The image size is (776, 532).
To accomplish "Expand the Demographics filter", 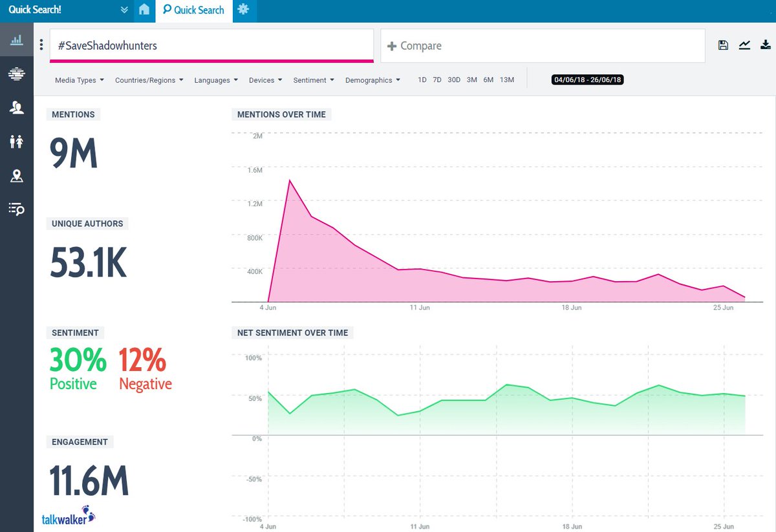I will point(372,80).
